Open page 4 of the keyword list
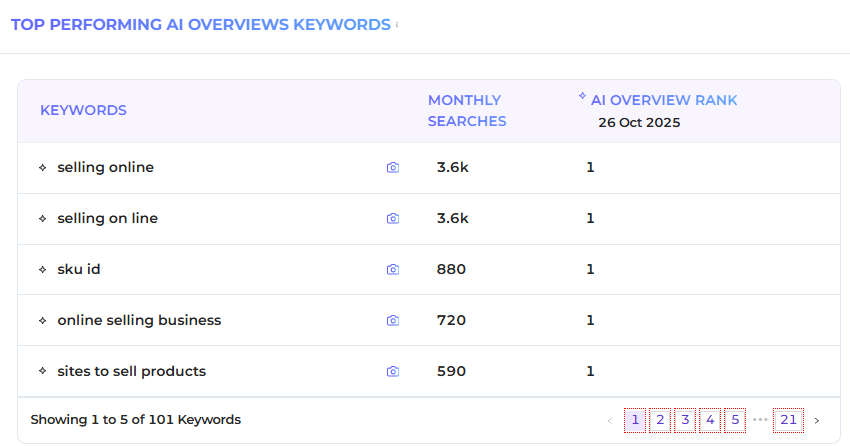This screenshot has height=446, width=850. click(x=710, y=420)
